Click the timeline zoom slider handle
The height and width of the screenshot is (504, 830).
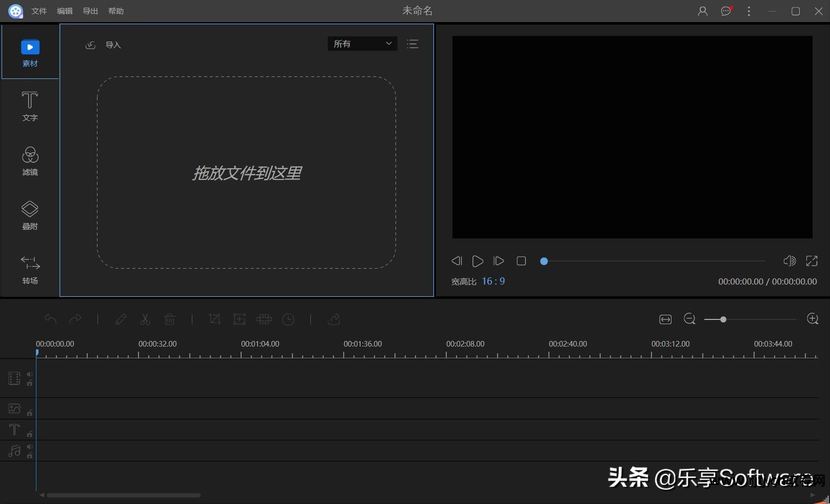click(x=723, y=319)
